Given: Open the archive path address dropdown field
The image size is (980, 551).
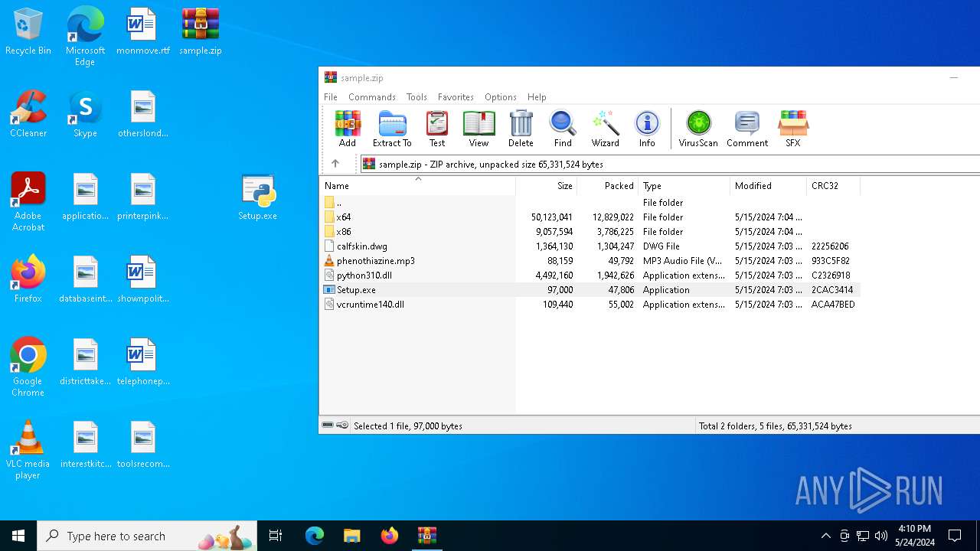Looking at the screenshot, I should [670, 164].
